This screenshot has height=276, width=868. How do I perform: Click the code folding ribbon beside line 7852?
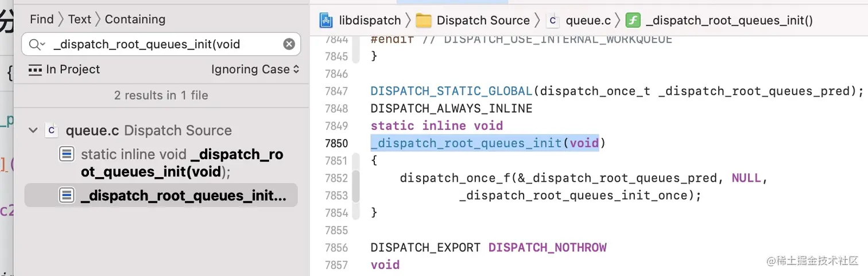pyautogui.click(x=356, y=187)
